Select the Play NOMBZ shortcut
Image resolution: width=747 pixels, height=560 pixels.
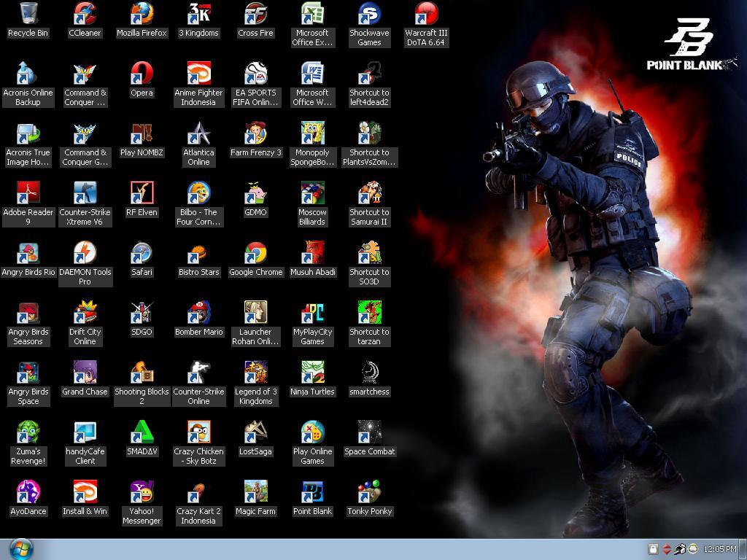(142, 133)
